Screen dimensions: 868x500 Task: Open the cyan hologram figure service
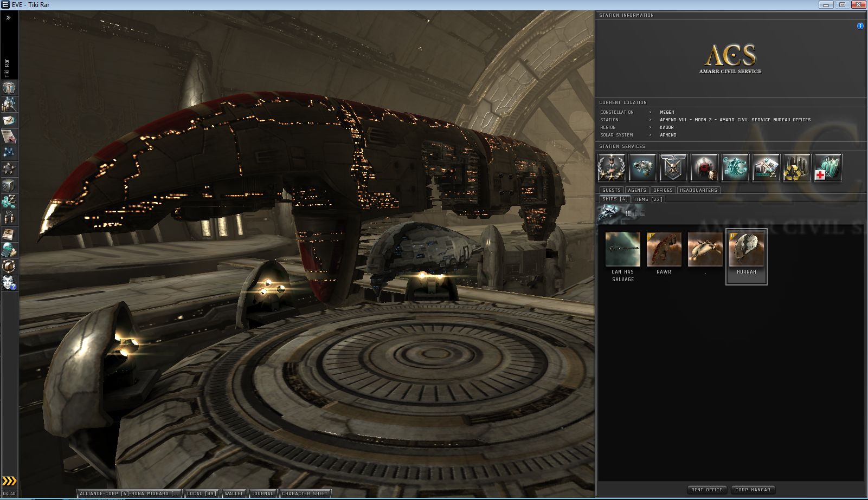click(x=735, y=167)
